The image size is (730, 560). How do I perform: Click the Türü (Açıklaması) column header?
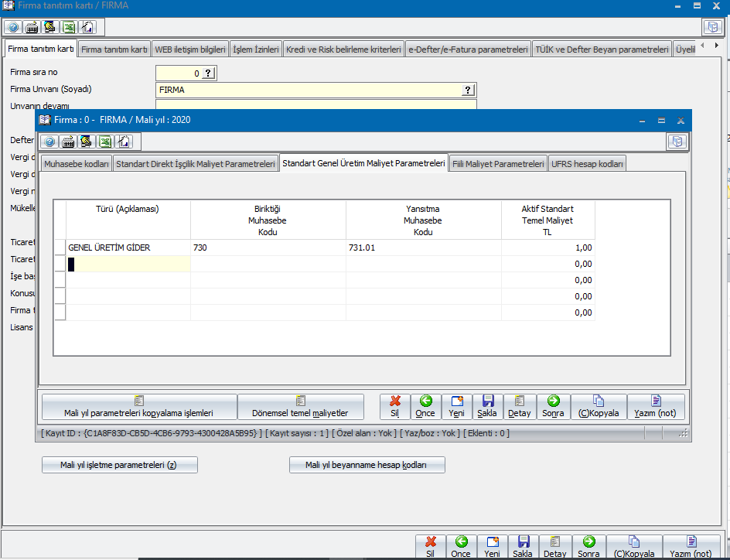[128, 220]
